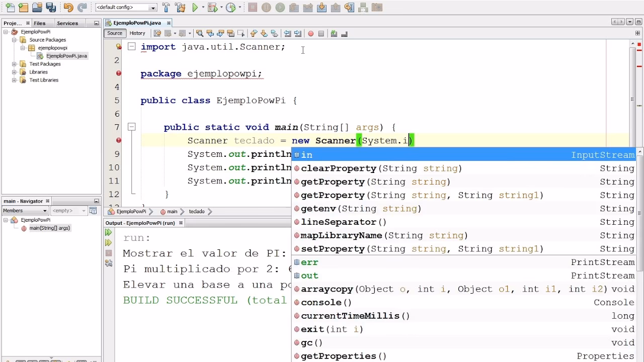Select the Find Selection magnifier in the editor toolbar

(200, 33)
